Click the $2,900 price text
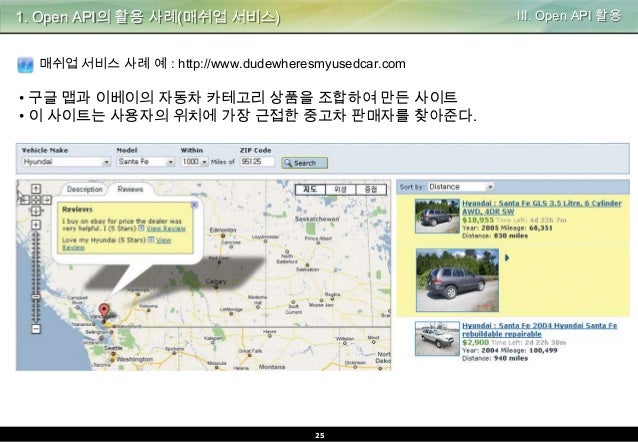This screenshot has width=638, height=442. (475, 342)
